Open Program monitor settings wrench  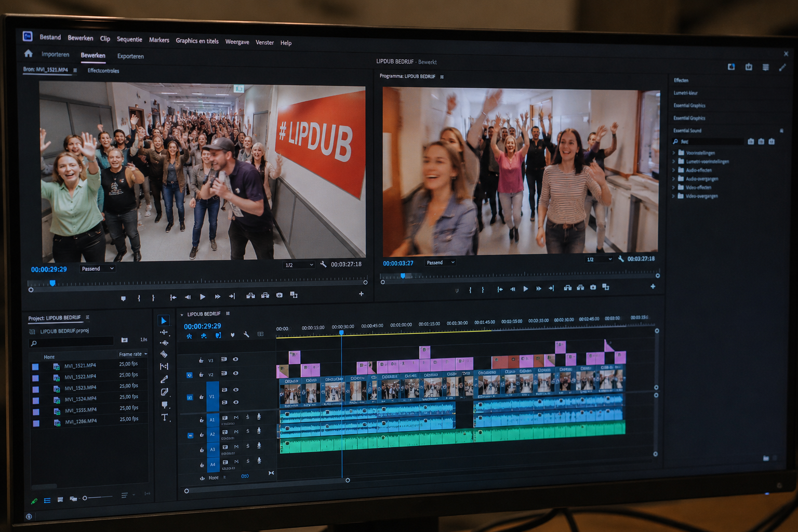tap(620, 258)
